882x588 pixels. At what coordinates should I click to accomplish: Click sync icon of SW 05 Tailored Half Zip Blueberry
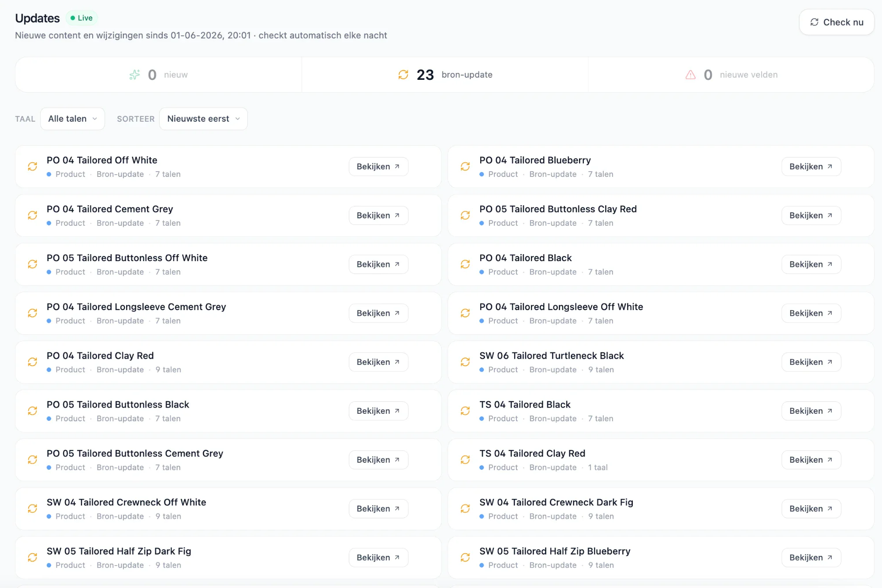(465, 558)
